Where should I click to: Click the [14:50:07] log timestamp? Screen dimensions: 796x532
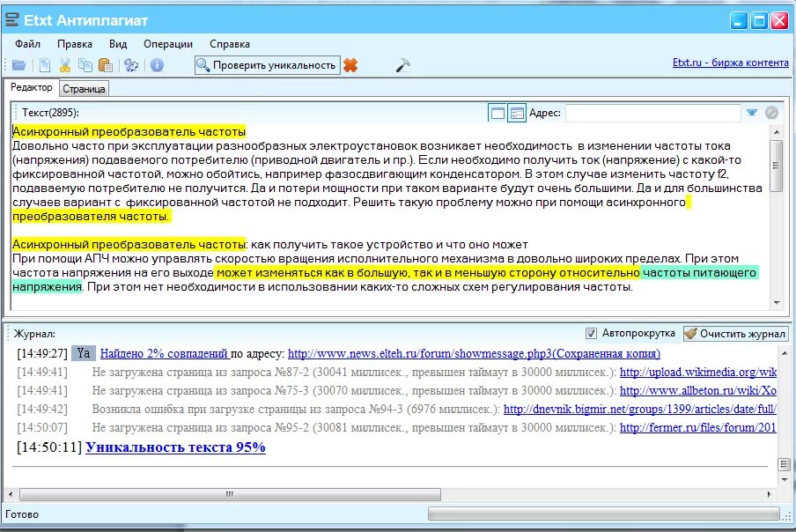[x=41, y=428]
